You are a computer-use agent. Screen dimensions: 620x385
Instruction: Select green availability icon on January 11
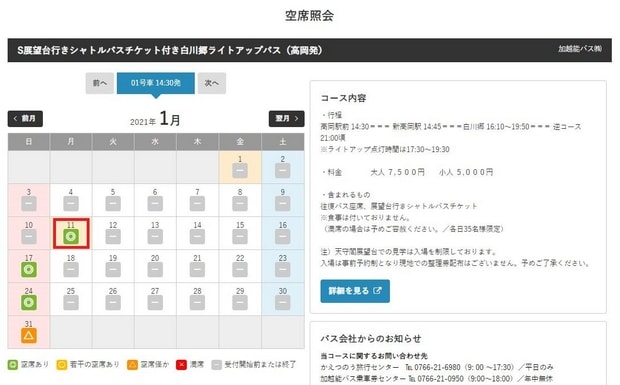tap(71, 236)
